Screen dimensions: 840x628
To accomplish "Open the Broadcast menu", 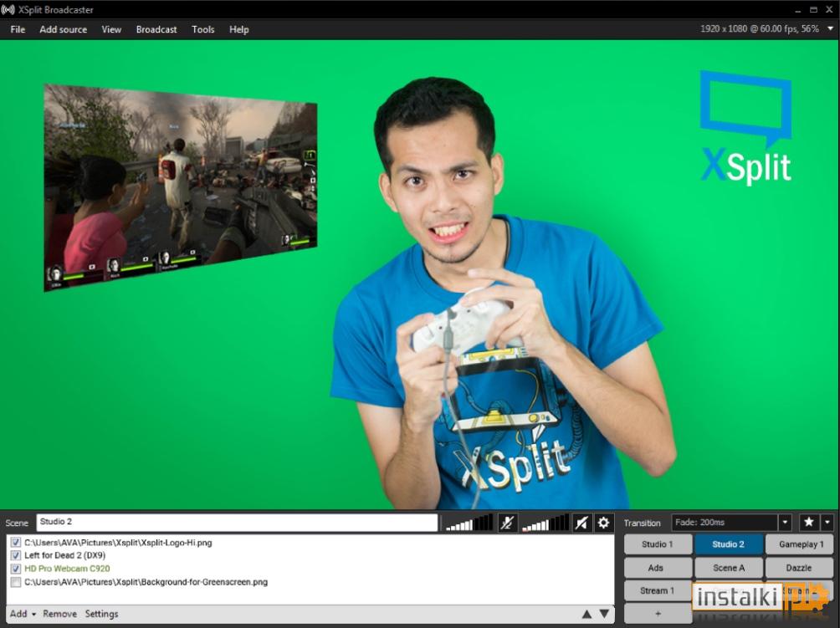I will 156,29.
